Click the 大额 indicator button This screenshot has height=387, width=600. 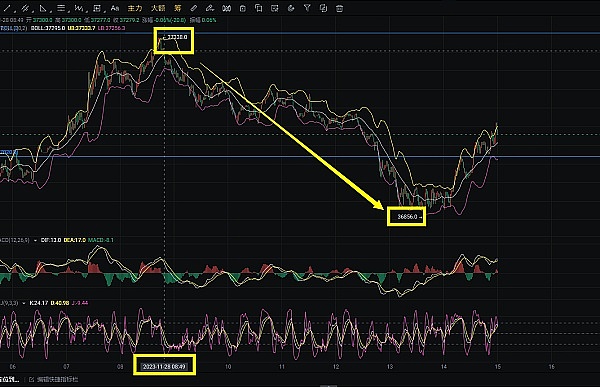point(158,8)
